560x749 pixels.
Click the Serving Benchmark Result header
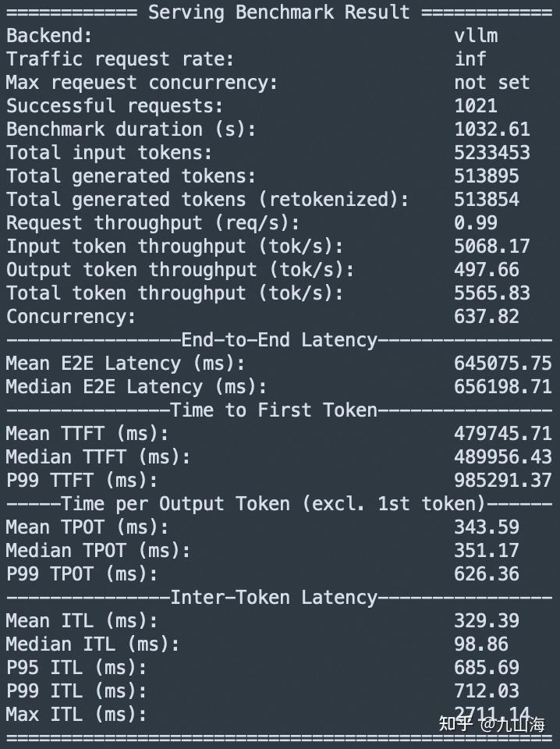279,12
